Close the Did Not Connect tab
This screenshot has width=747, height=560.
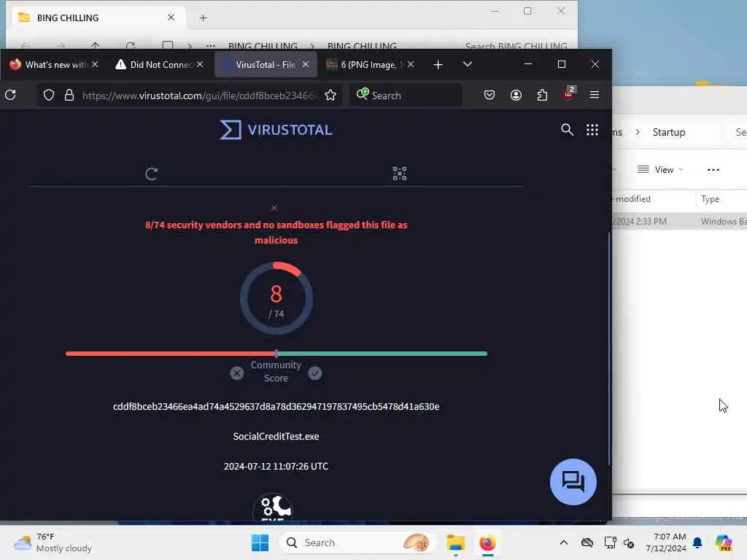click(x=200, y=64)
